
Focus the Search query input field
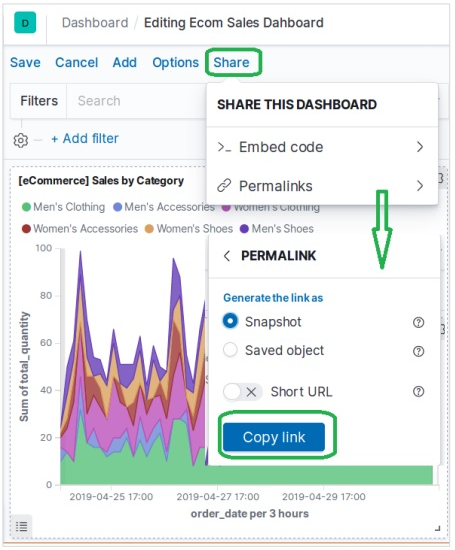pos(137,101)
